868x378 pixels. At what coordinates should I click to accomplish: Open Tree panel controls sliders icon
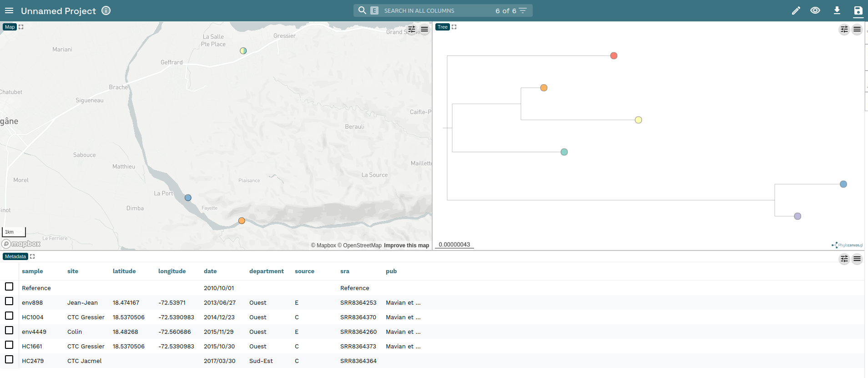(844, 30)
